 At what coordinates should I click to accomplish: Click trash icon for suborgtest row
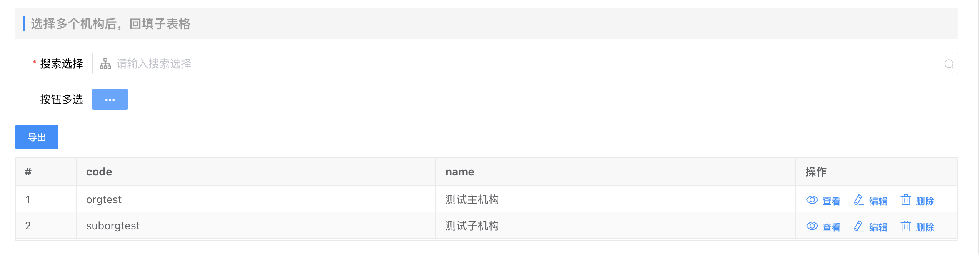pos(905,226)
